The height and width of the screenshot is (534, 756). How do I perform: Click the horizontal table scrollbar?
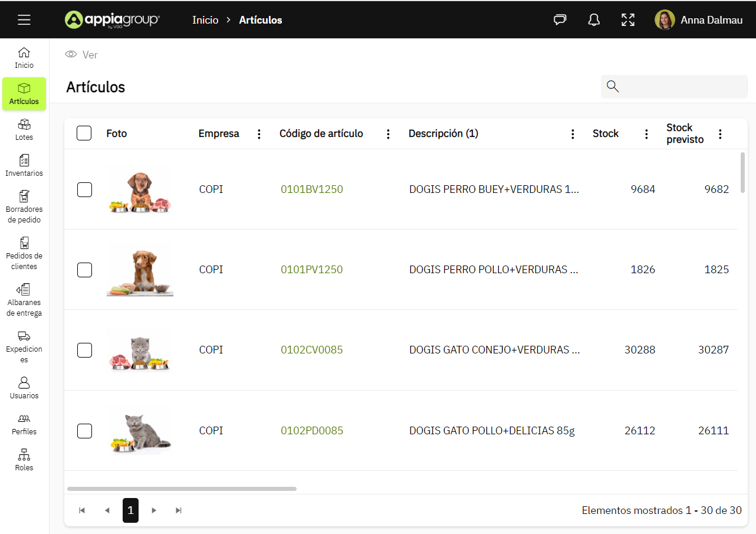pos(182,489)
